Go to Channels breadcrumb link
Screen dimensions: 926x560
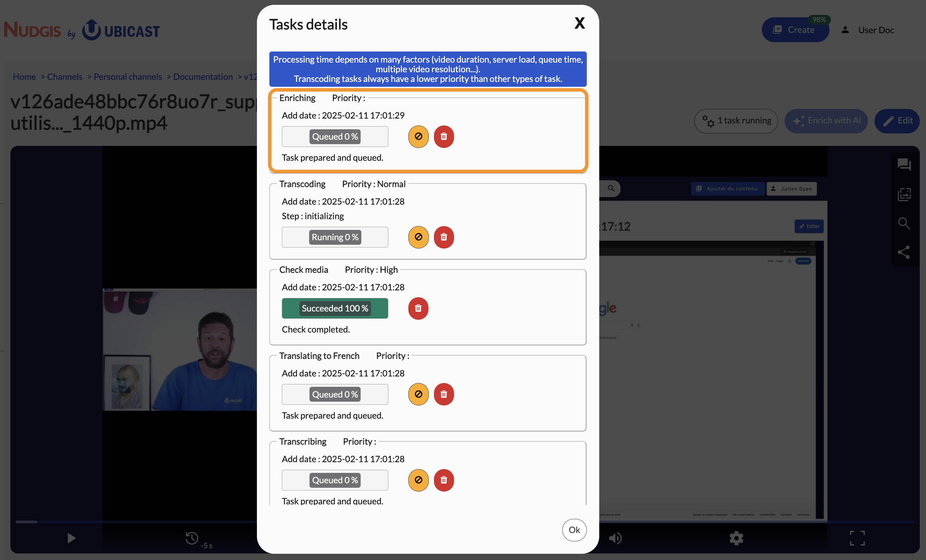coord(65,77)
